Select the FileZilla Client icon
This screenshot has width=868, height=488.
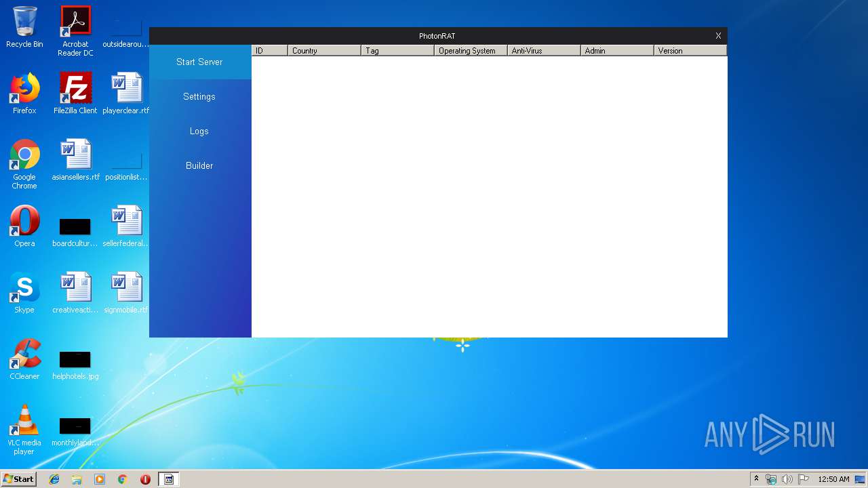(75, 94)
